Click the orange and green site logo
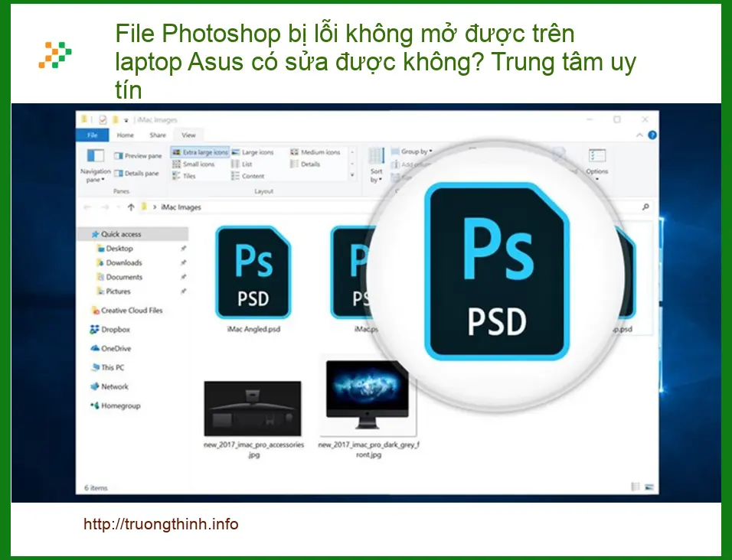 (55, 55)
